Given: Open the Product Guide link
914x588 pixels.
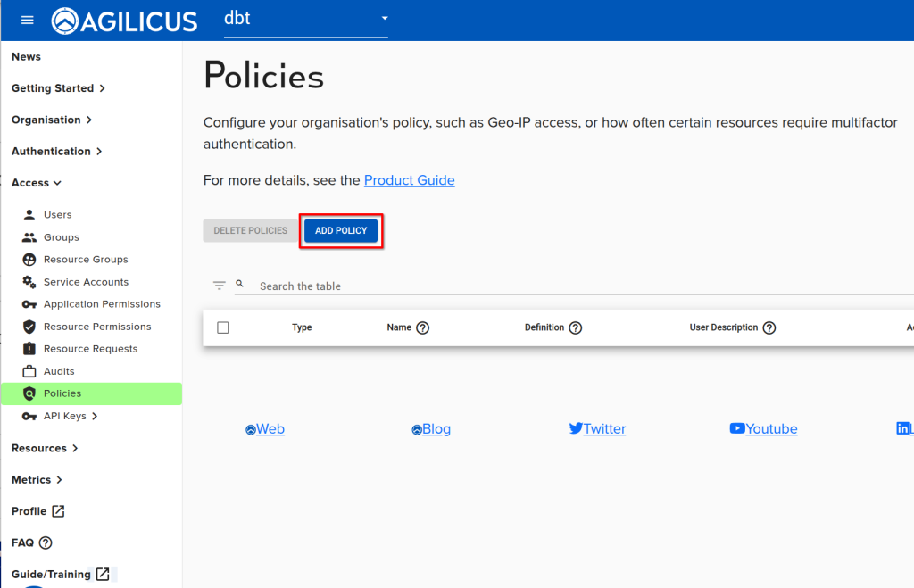Looking at the screenshot, I should pyautogui.click(x=409, y=180).
